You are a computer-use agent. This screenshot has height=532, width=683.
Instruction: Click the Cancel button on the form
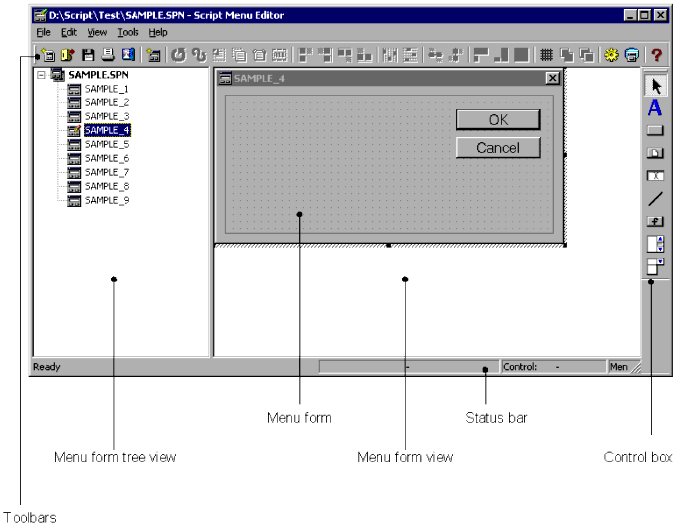click(x=498, y=147)
